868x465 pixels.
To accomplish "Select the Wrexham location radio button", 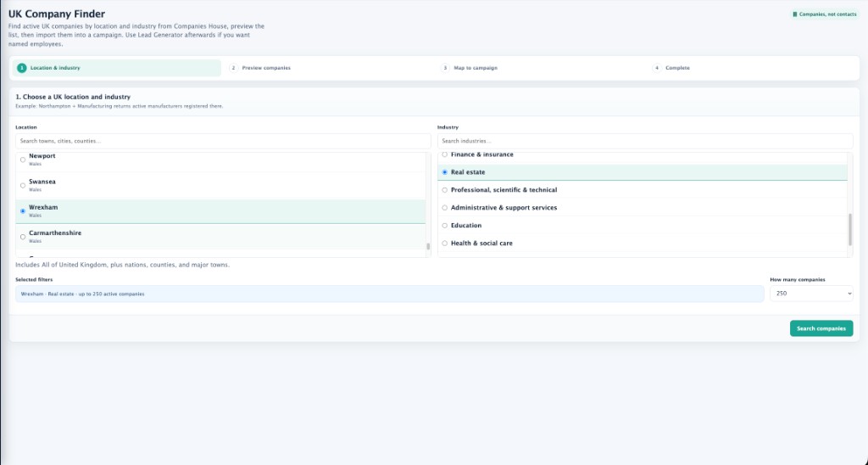I will [23, 211].
